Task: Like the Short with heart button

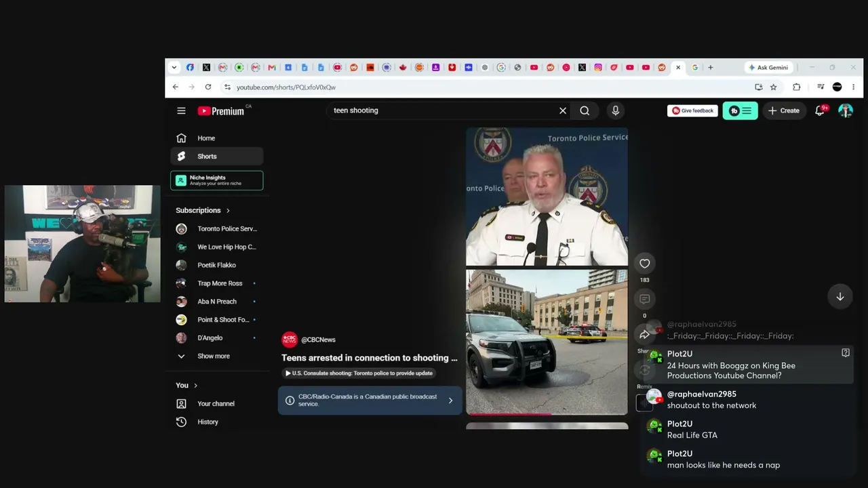Action: (x=644, y=264)
